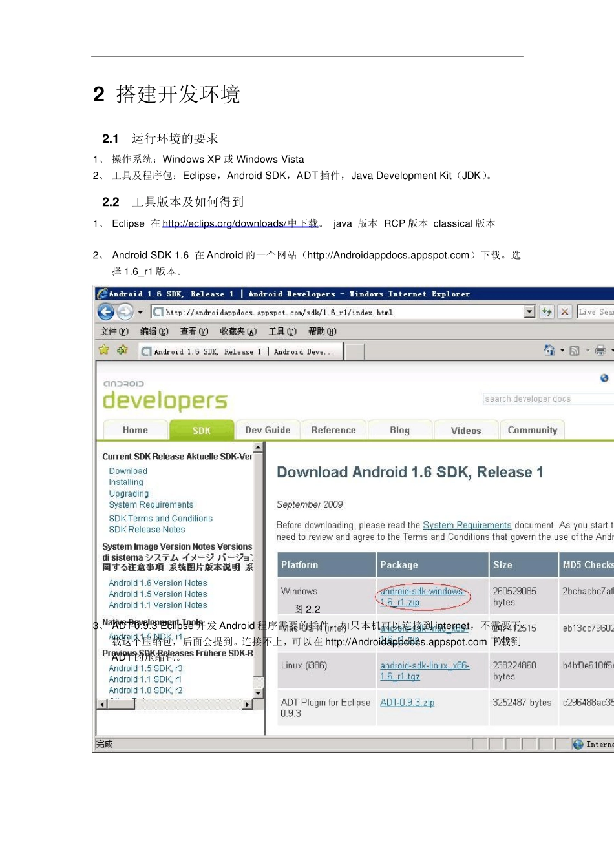Open the 查看(V) menu
Image resolution: width=614 pixels, height=868 pixels.
point(194,331)
